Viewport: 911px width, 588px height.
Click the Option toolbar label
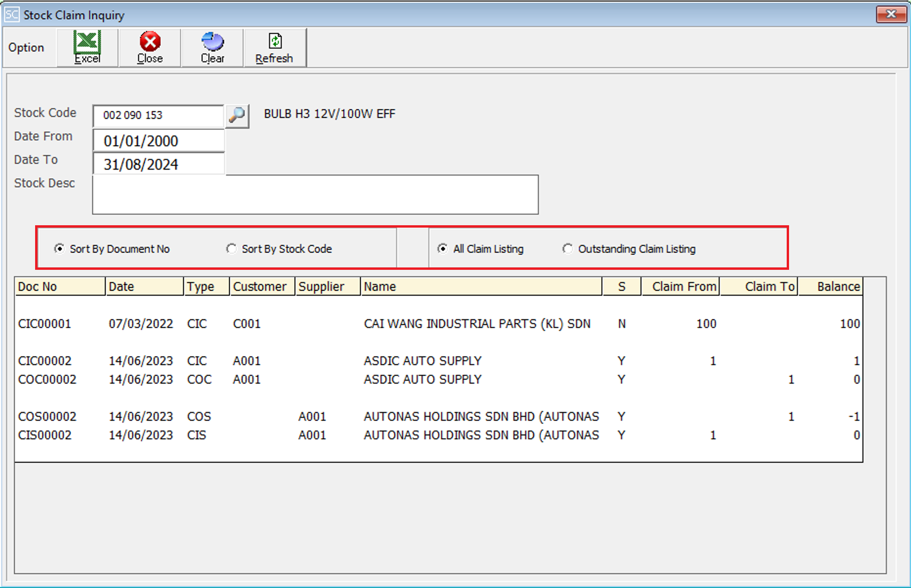(x=26, y=47)
